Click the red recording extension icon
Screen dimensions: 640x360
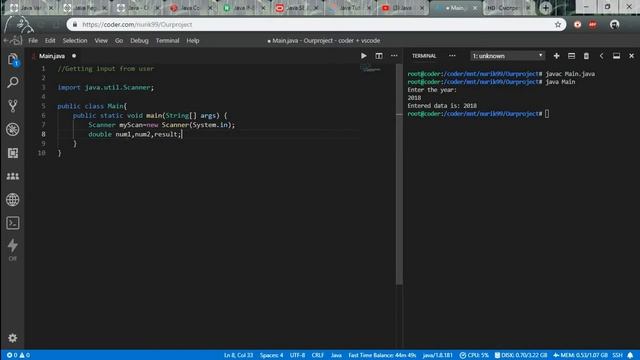577,24
